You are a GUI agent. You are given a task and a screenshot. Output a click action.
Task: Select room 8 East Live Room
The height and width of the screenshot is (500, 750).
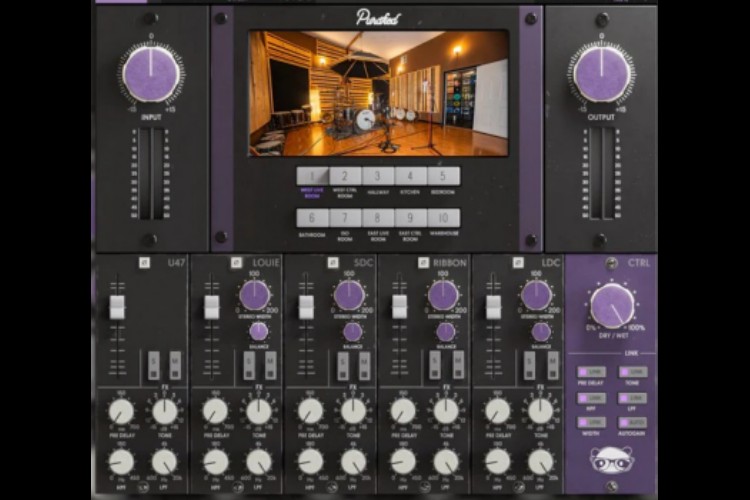tap(378, 218)
